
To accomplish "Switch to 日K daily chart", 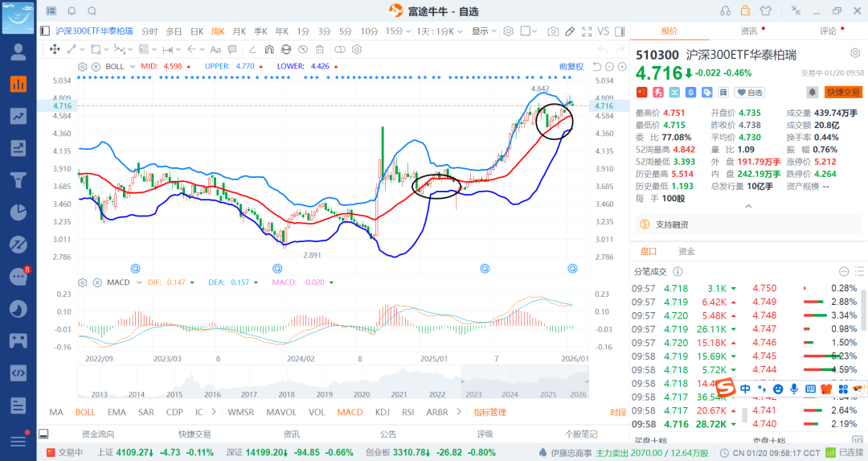I will click(197, 31).
